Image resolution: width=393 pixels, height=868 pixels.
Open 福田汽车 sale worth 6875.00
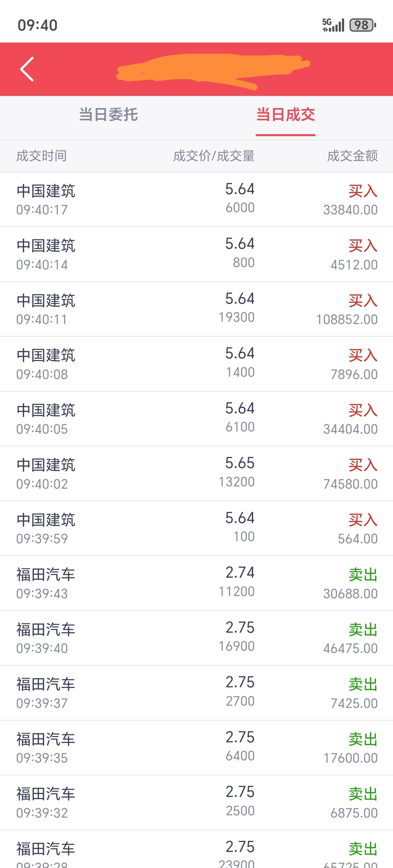[x=196, y=803]
